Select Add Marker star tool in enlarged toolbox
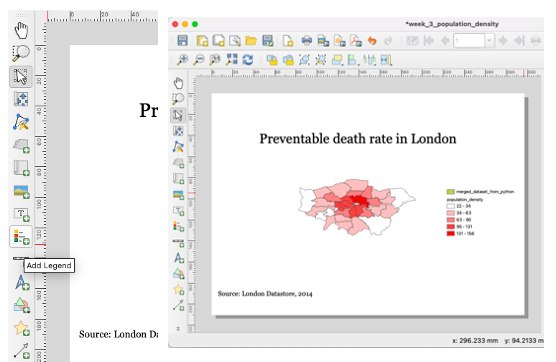This screenshot has height=362, width=556. point(22,328)
